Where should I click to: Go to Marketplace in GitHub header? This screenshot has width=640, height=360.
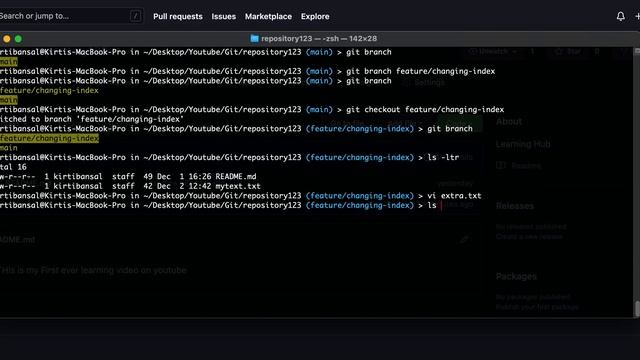point(268,17)
